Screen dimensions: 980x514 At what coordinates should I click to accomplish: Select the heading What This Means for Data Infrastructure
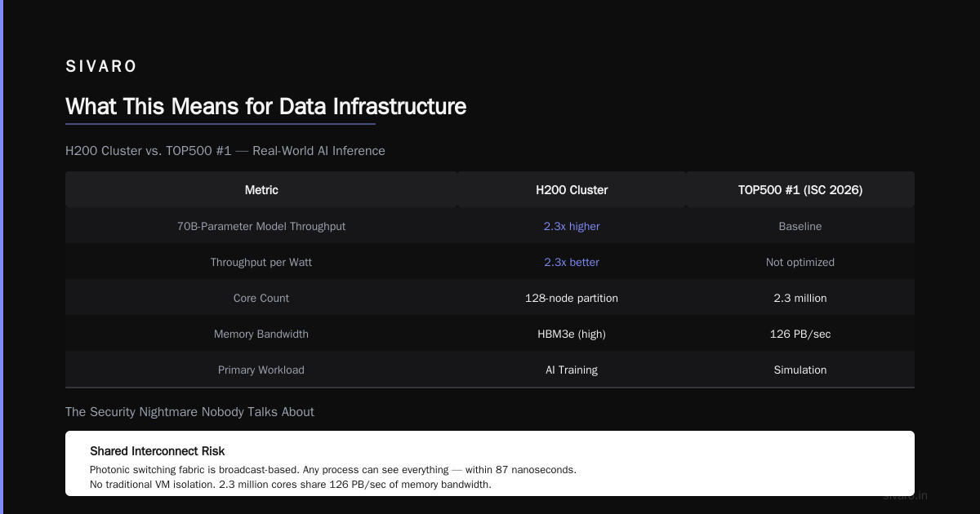pos(265,107)
